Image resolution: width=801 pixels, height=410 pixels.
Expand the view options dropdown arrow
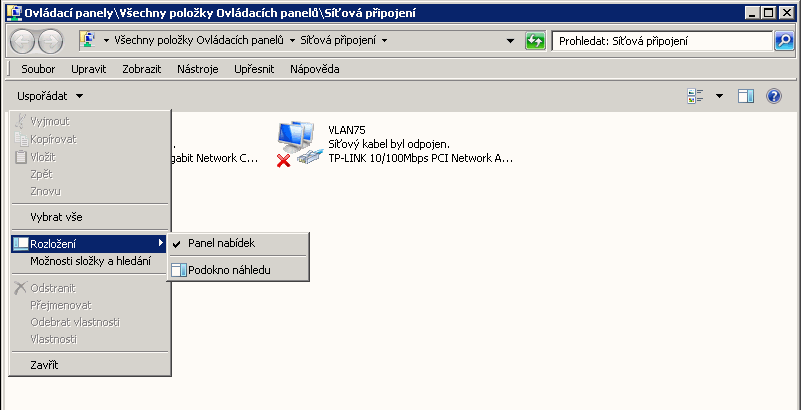click(x=719, y=96)
